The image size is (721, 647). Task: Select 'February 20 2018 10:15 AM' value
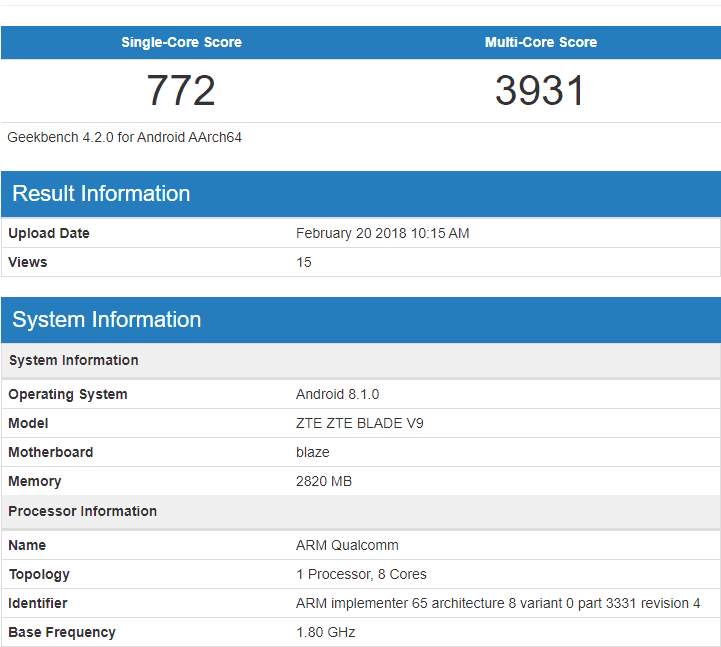pos(383,233)
